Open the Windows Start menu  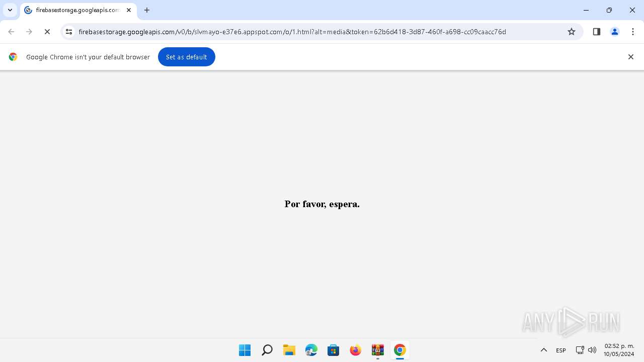(x=245, y=350)
